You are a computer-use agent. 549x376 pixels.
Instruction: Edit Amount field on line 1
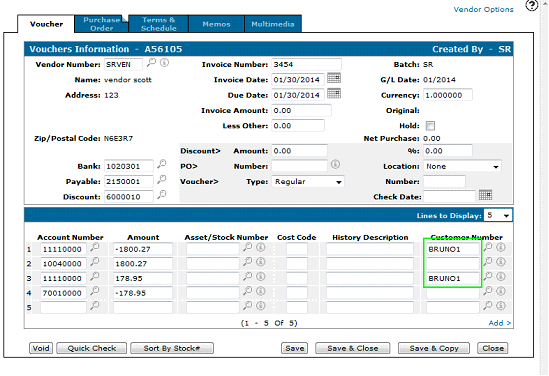(143, 249)
